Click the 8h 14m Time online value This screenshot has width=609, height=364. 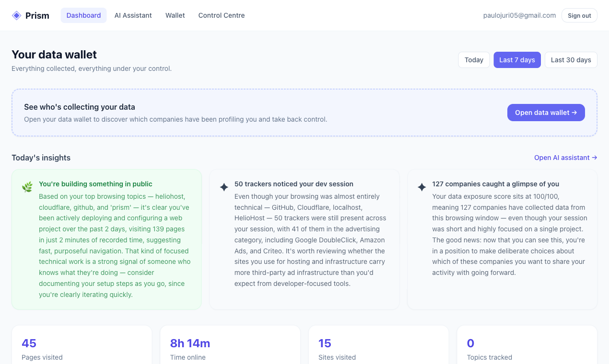[190, 343]
